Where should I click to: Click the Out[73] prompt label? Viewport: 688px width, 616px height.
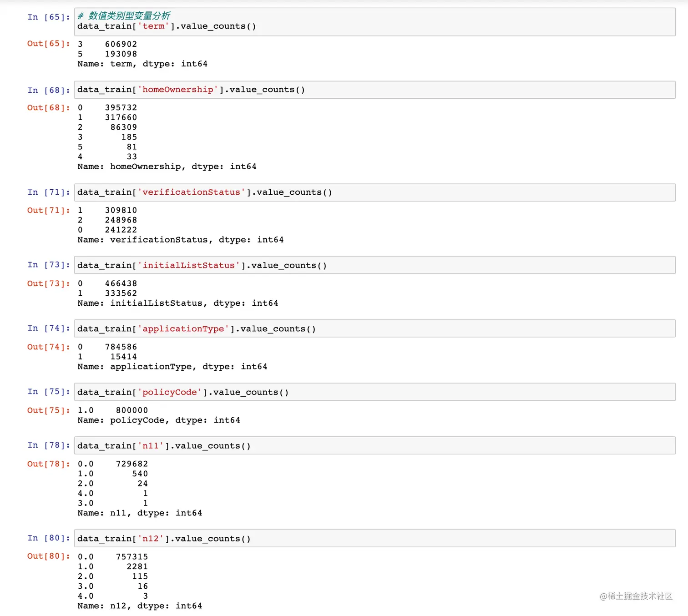pos(49,283)
